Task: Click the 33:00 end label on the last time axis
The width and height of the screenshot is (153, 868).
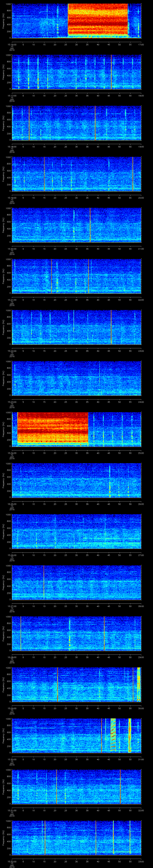Action: click(x=141, y=861)
